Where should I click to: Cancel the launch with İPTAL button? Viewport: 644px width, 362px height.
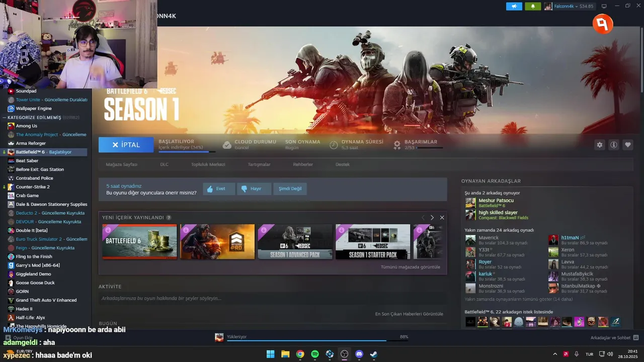126,145
